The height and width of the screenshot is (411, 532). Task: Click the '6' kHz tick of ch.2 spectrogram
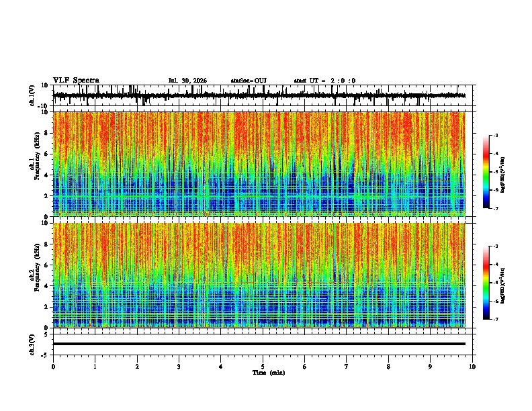(46, 265)
